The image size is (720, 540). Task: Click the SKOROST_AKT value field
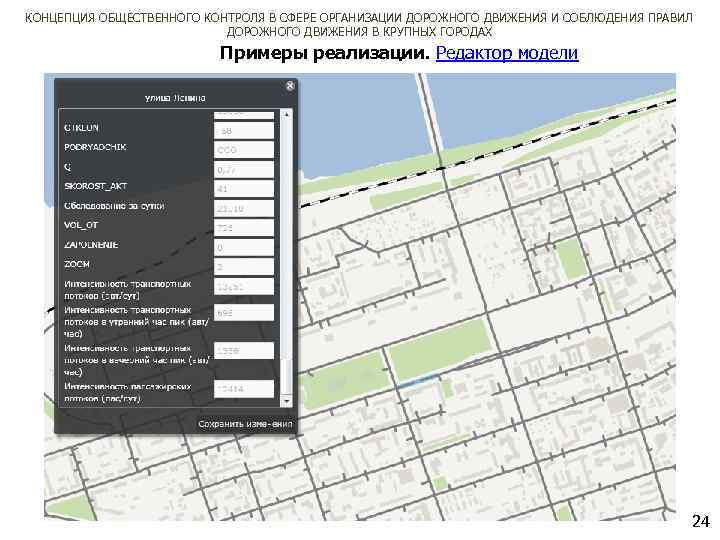point(244,189)
